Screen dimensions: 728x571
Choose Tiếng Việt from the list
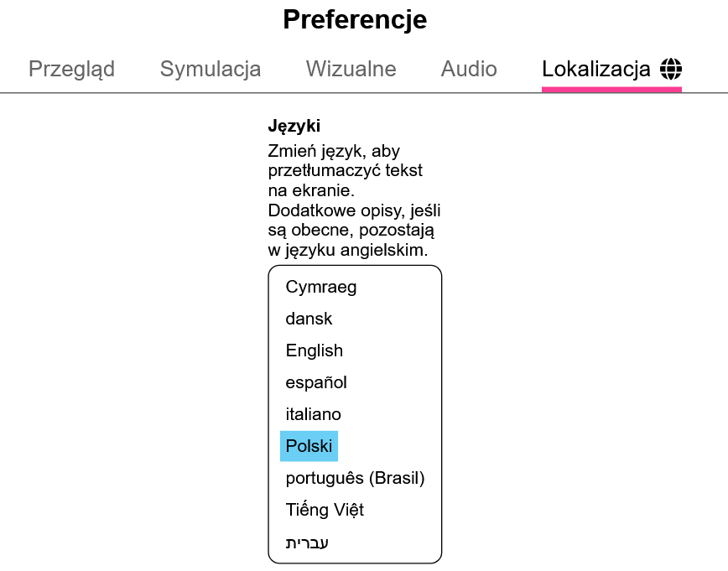tap(325, 510)
